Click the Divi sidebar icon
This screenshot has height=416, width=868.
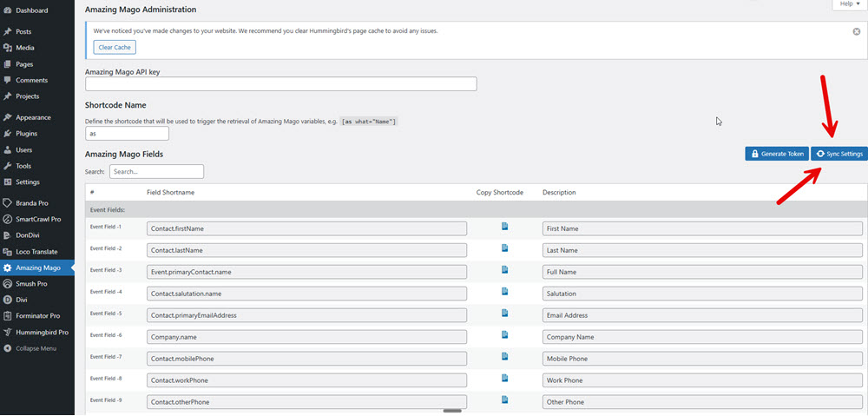(7, 300)
